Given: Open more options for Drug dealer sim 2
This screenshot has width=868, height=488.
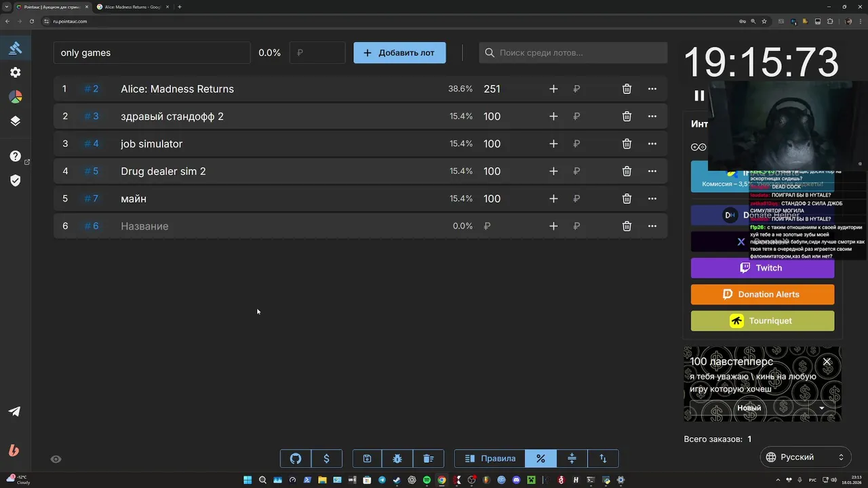Looking at the screenshot, I should [652, 171].
